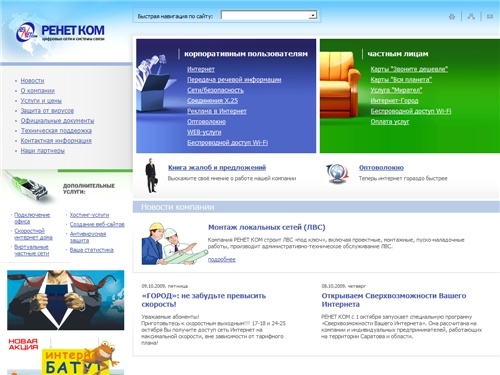Open Официальные документы

coord(57,121)
